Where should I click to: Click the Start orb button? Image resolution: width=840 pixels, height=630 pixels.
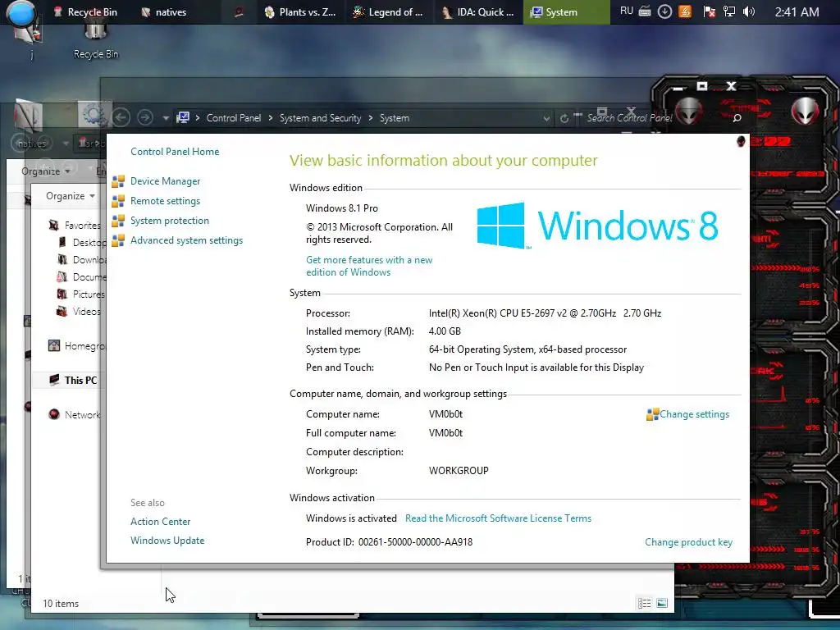[21, 13]
